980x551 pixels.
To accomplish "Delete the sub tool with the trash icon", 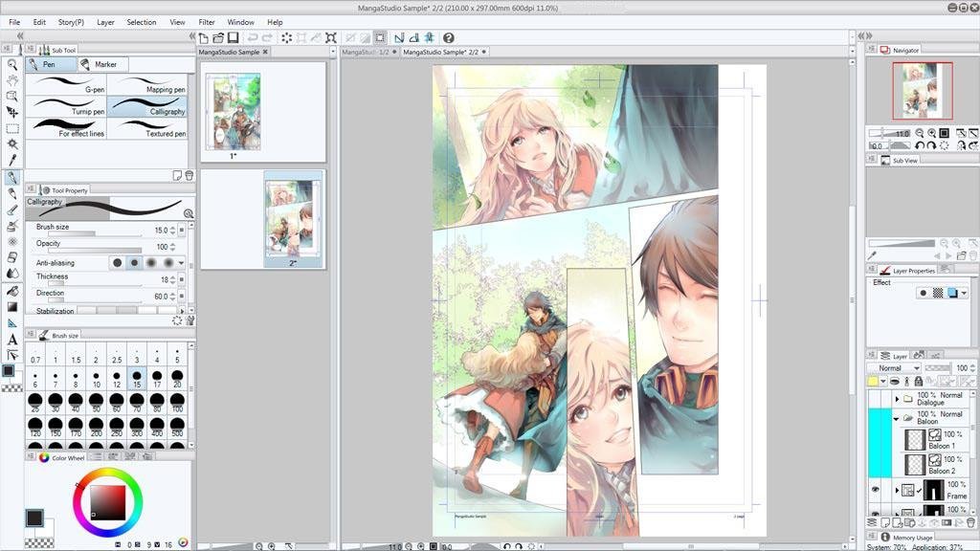I will point(189,175).
